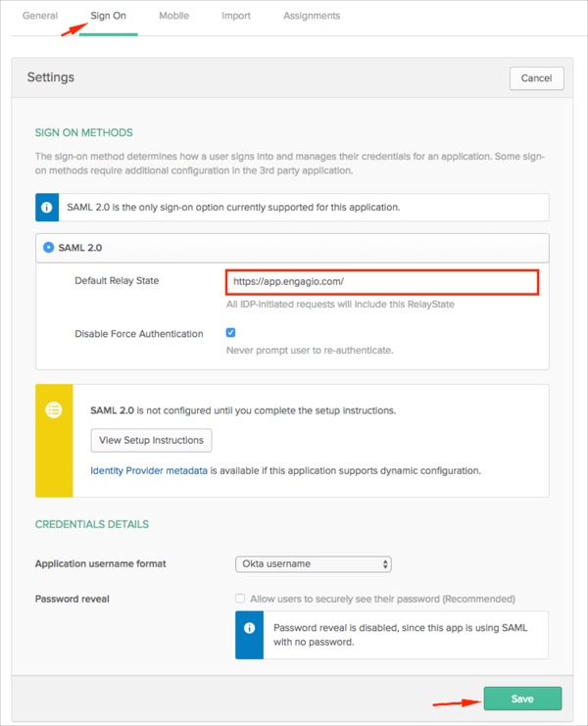Click the Settings heading text
Image resolution: width=588 pixels, height=726 pixels.
51,77
